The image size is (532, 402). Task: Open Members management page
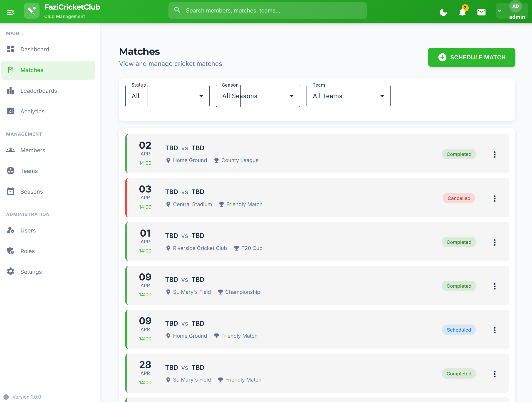tap(48, 150)
